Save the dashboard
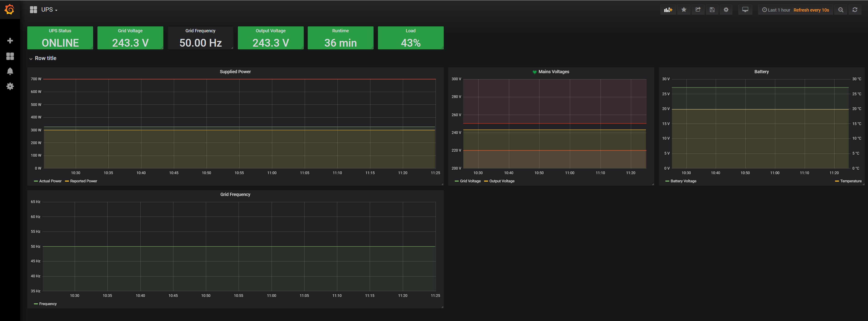The image size is (868, 321). [x=712, y=10]
